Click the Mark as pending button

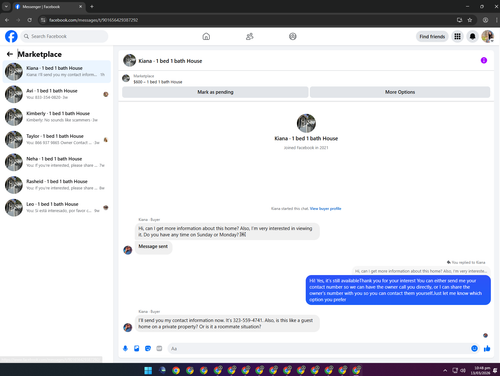tap(215, 92)
